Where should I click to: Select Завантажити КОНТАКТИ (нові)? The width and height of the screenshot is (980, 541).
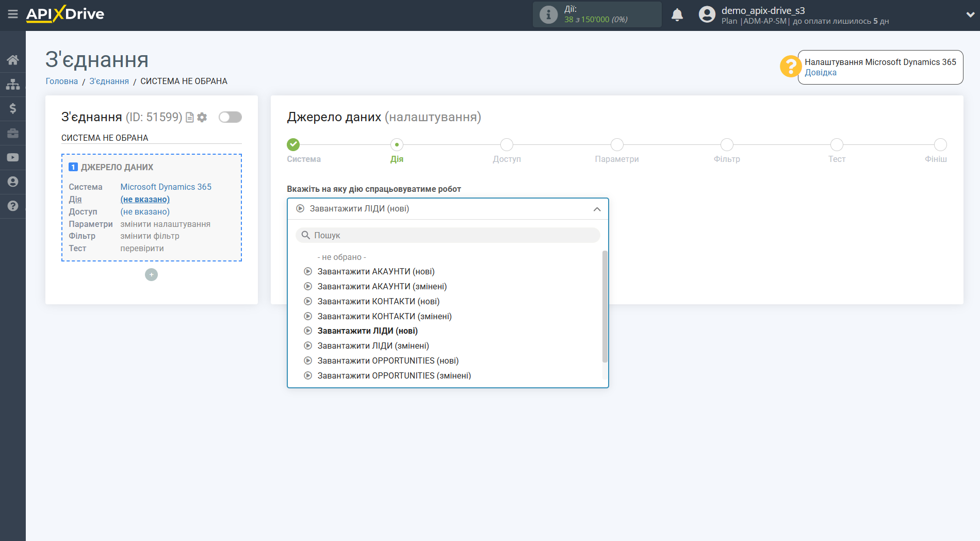click(x=379, y=301)
